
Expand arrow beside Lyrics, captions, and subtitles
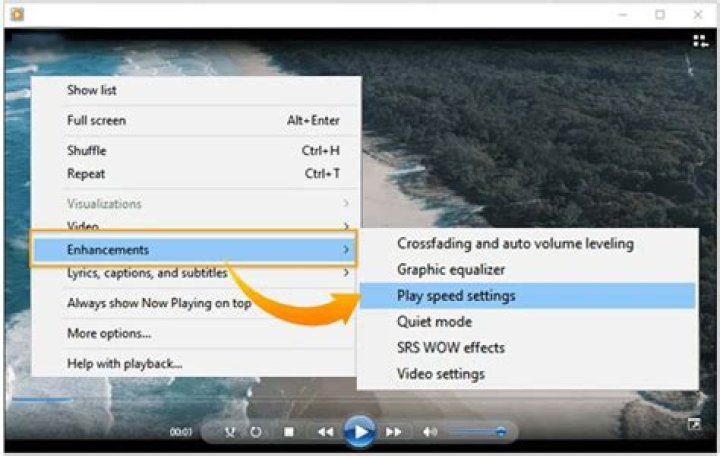[346, 273]
